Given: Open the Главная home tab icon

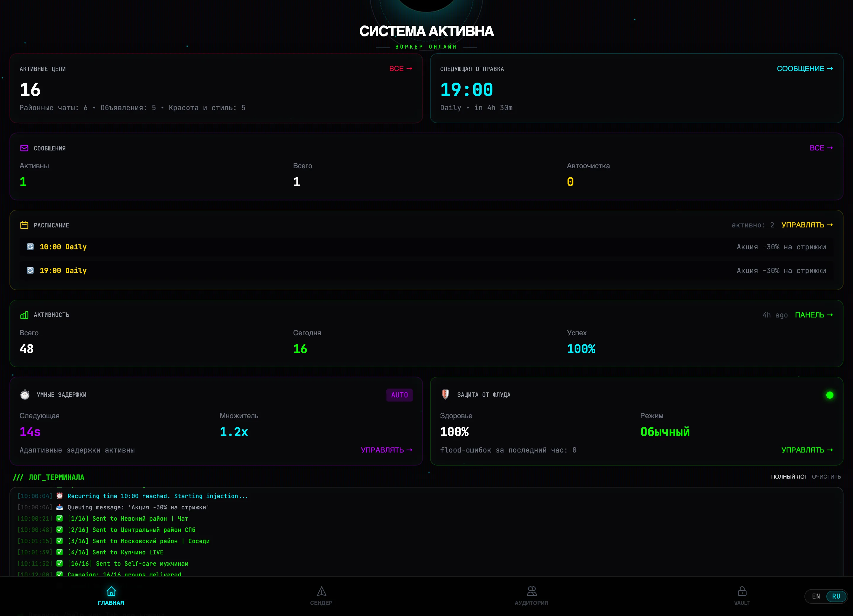Looking at the screenshot, I should [x=111, y=591].
